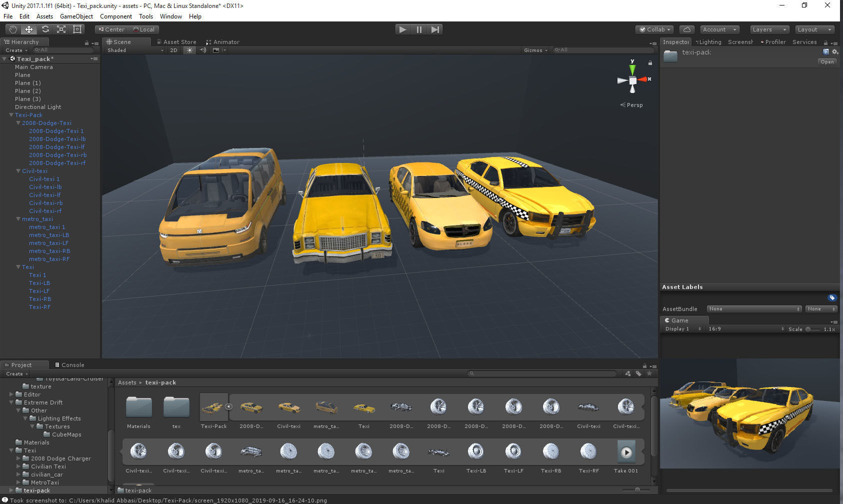Viewport: 843px width, 504px height.
Task: Open the Component menu
Action: pos(116,16)
